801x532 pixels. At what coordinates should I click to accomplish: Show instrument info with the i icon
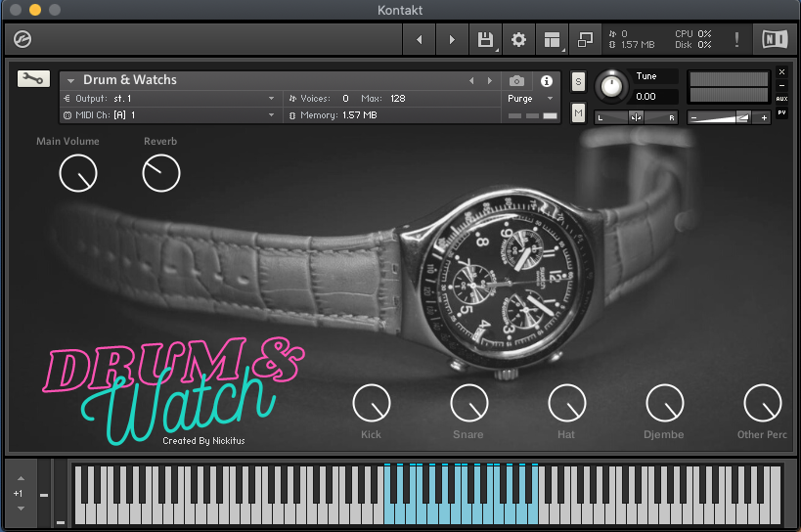pos(547,80)
